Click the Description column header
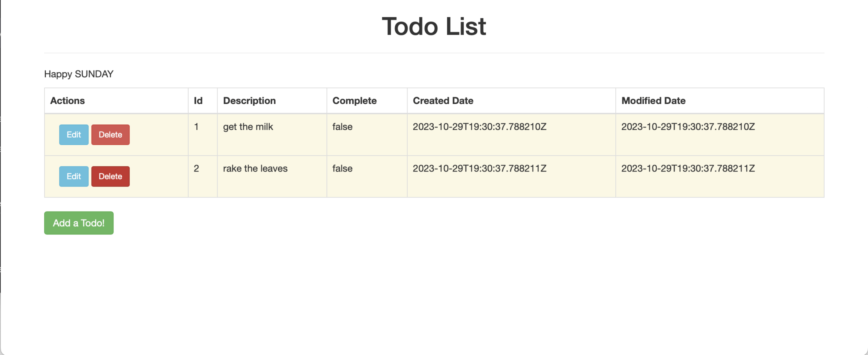868x355 pixels. pos(249,101)
